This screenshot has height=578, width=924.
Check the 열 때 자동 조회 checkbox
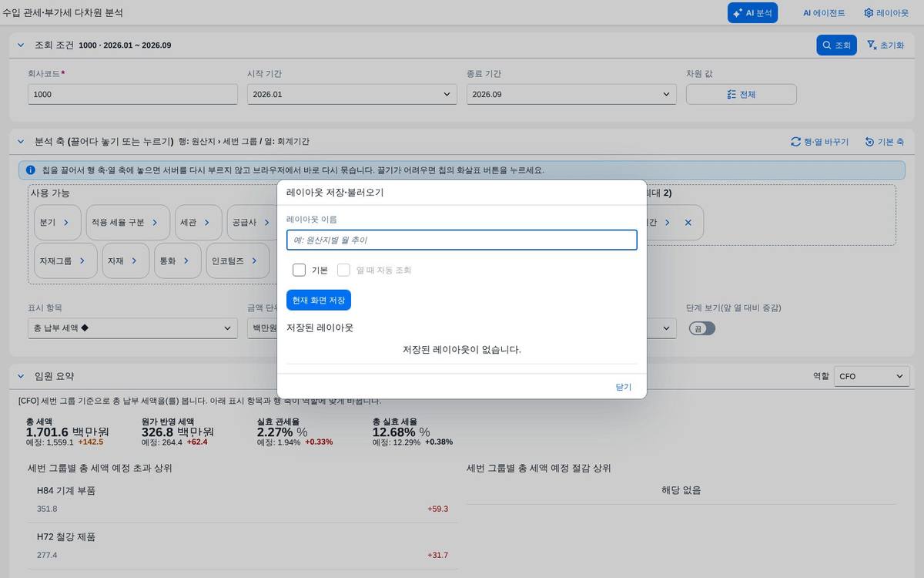pos(343,270)
